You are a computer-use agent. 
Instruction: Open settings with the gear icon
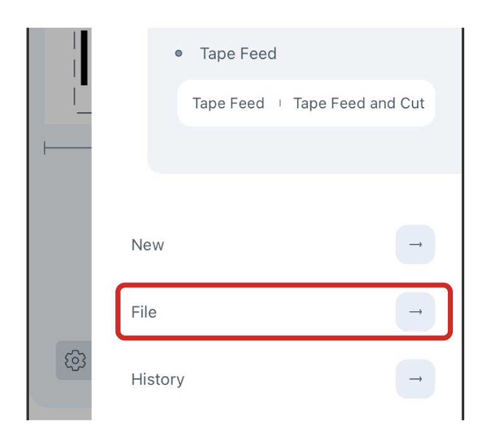75,360
